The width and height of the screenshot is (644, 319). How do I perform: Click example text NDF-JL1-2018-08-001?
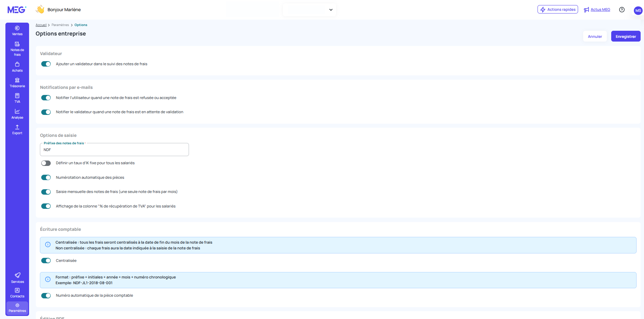93,283
